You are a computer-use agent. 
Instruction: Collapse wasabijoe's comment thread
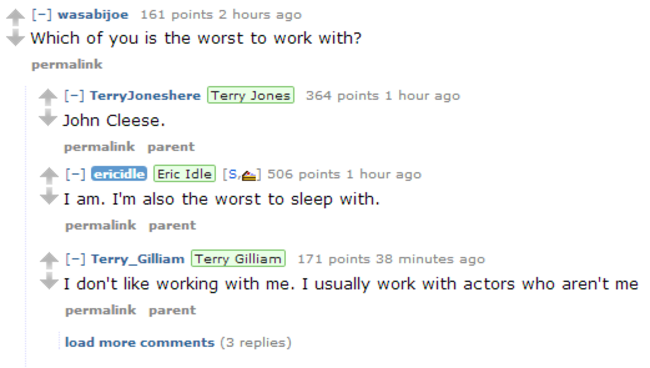pos(42,15)
